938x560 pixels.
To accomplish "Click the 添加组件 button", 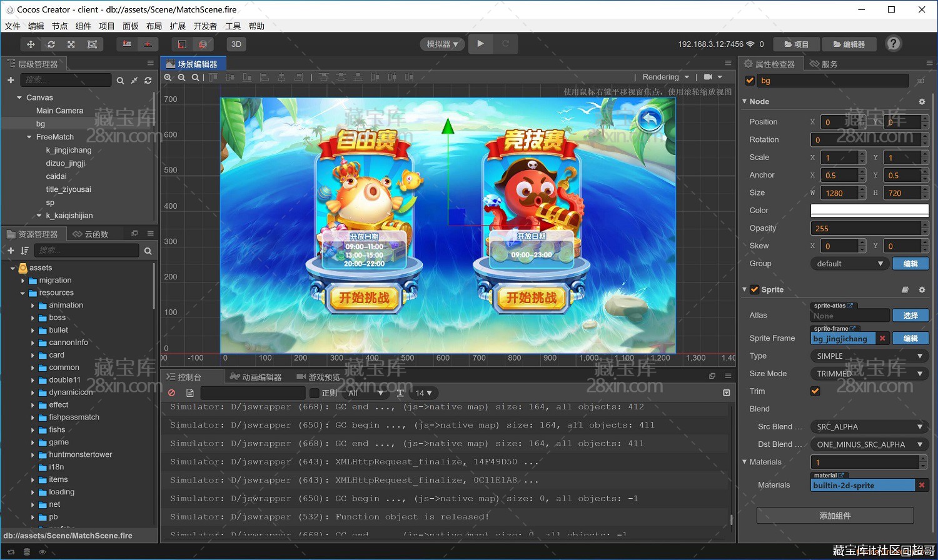I will [835, 516].
